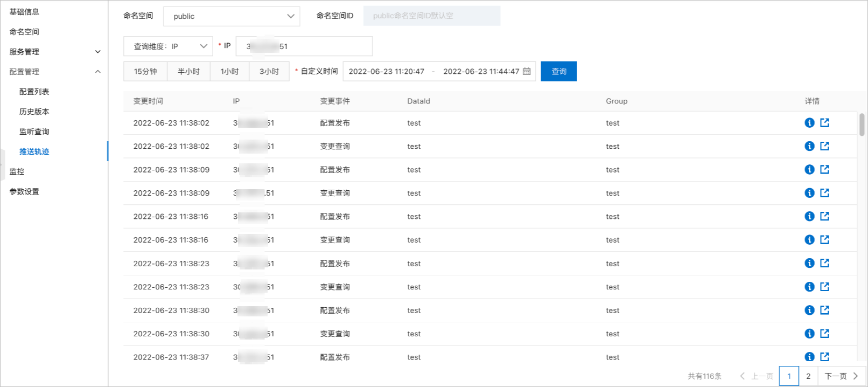
Task: View info for 11:38:16 配置发布 entry
Action: click(x=809, y=216)
